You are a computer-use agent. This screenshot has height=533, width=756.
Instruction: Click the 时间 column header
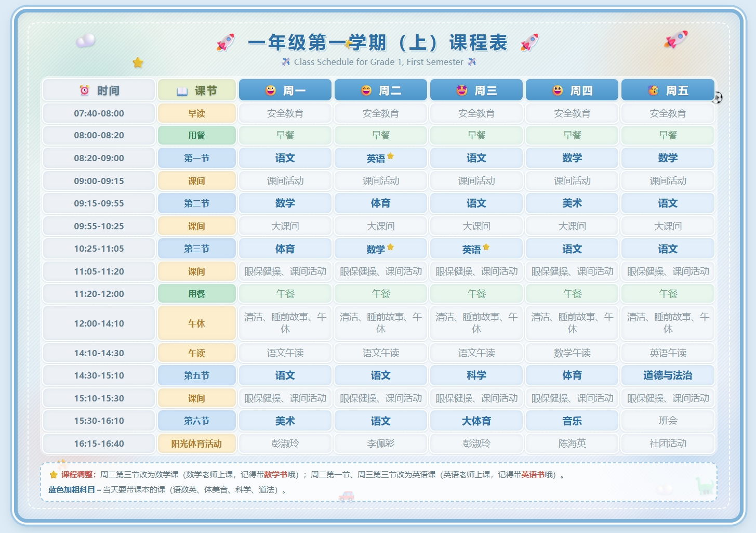[x=99, y=90]
